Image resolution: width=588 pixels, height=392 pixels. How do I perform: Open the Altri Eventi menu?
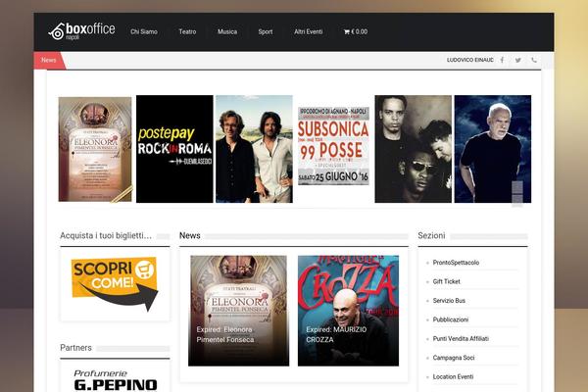(309, 32)
